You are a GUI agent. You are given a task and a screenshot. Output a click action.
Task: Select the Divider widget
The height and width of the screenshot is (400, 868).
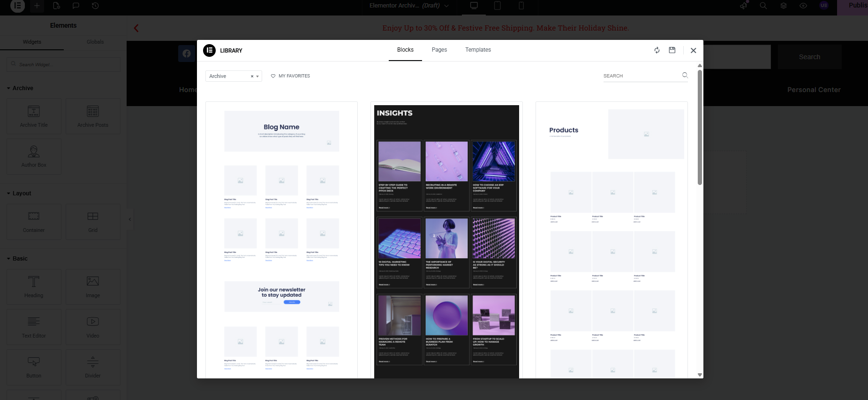[93, 367]
